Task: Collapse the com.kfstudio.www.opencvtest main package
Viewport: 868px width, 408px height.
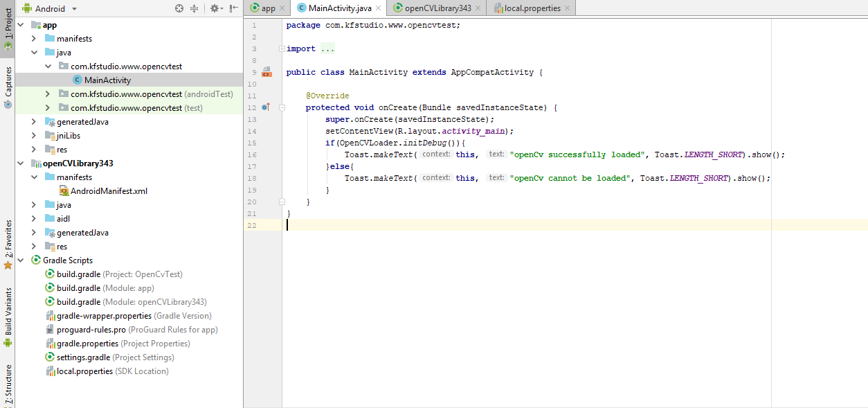Action: [48, 66]
